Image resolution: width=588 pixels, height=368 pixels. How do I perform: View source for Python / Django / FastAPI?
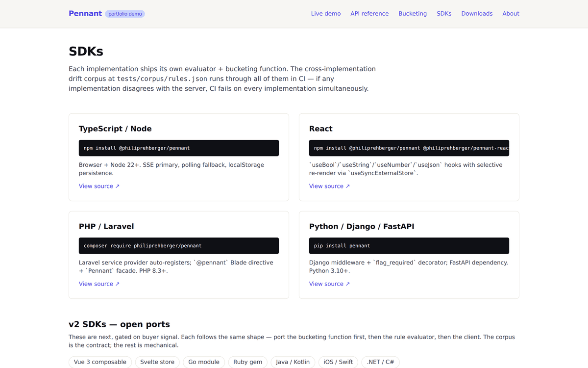coord(329,284)
